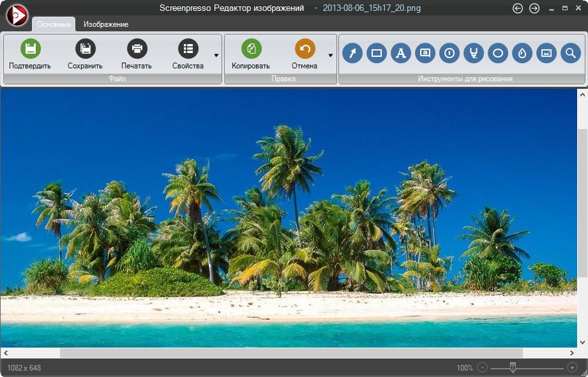Click the Копировать copy icon

(x=252, y=49)
